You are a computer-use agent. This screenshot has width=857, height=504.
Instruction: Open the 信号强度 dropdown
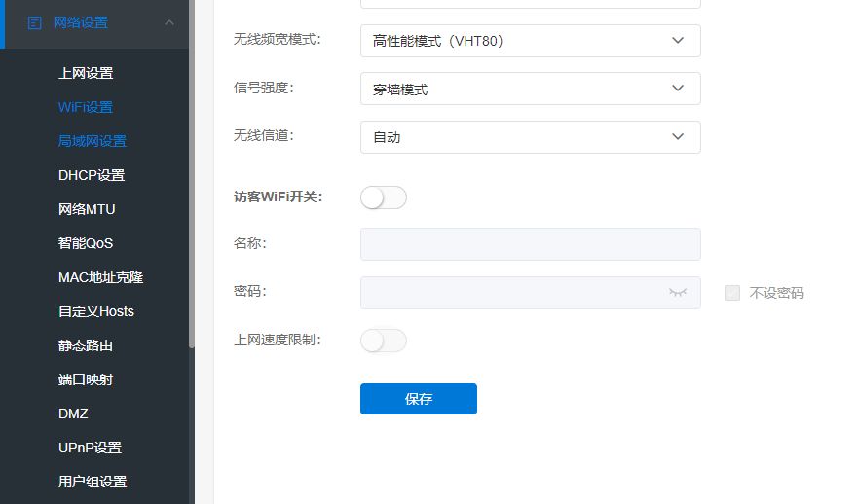click(530, 89)
